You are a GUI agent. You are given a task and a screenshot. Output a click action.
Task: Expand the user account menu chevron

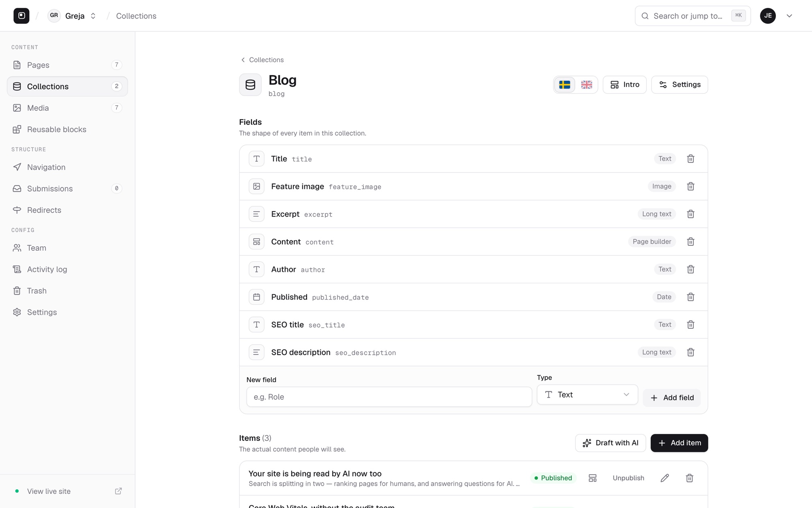click(789, 16)
